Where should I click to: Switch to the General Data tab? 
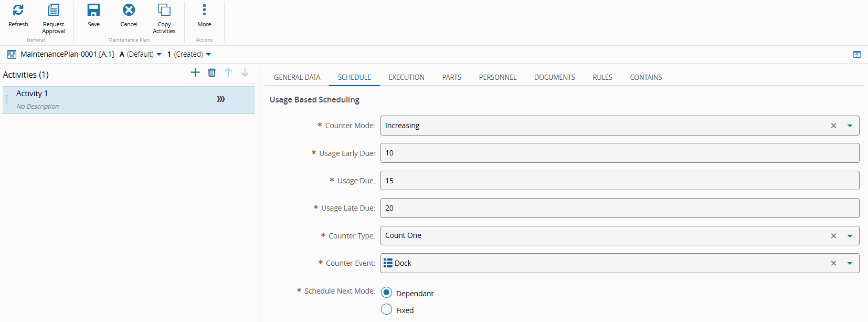[297, 77]
